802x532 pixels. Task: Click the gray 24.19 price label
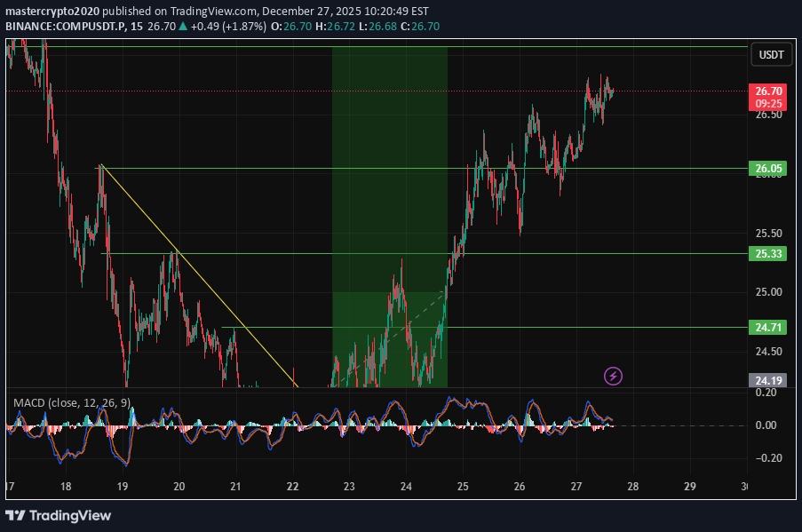pyautogui.click(x=768, y=380)
